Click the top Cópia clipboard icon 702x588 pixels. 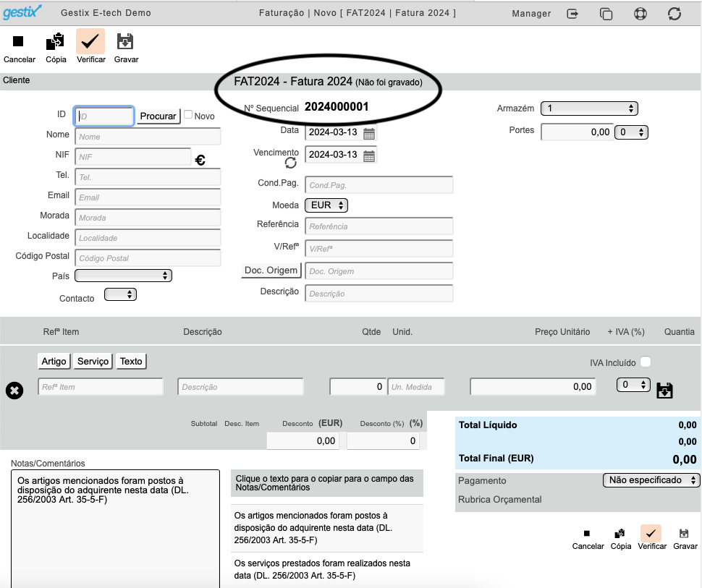(x=55, y=42)
